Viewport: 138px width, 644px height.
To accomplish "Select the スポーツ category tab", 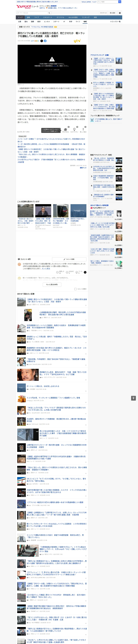I will (x=56, y=21).
